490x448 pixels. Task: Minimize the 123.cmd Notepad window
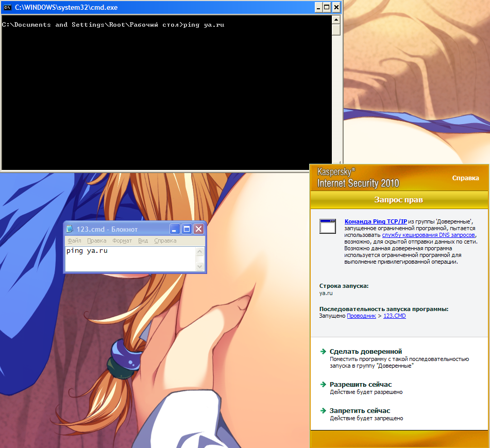(x=175, y=229)
